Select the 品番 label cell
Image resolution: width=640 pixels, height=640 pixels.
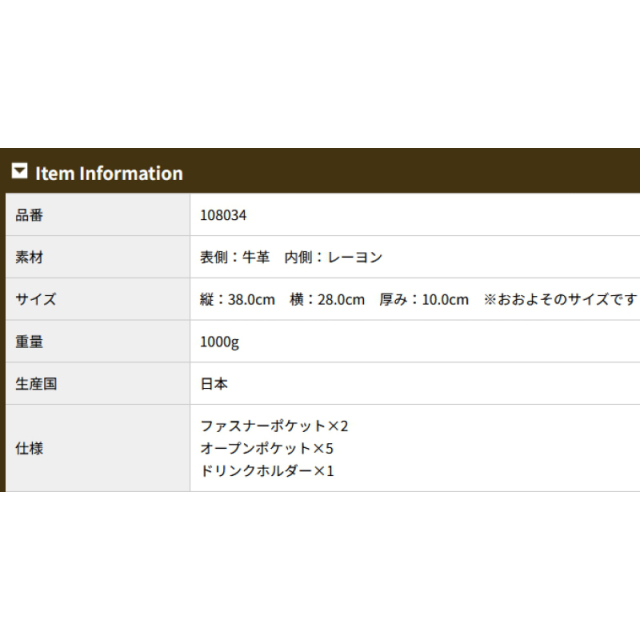98,215
